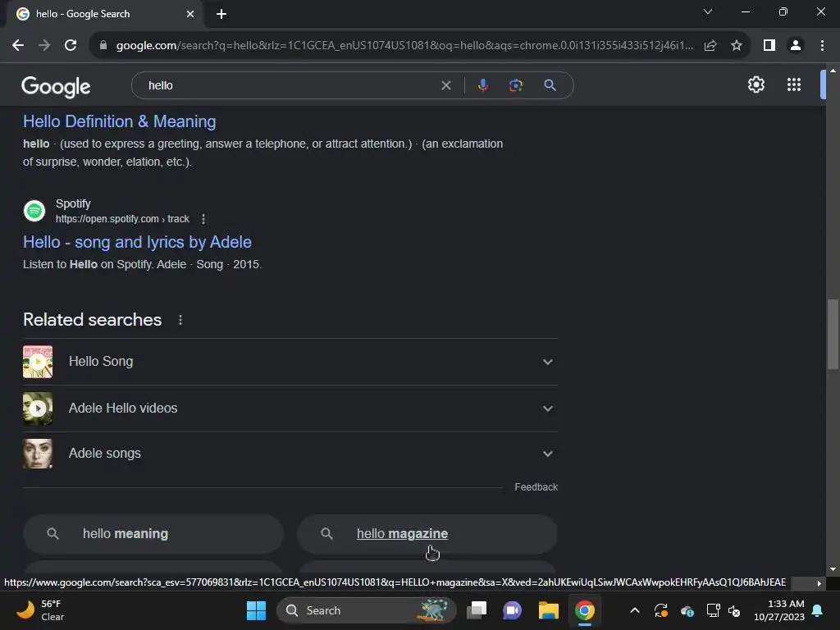Screen dimensions: 840x630
Task: Open the Windows Start menu
Action: [x=256, y=610]
